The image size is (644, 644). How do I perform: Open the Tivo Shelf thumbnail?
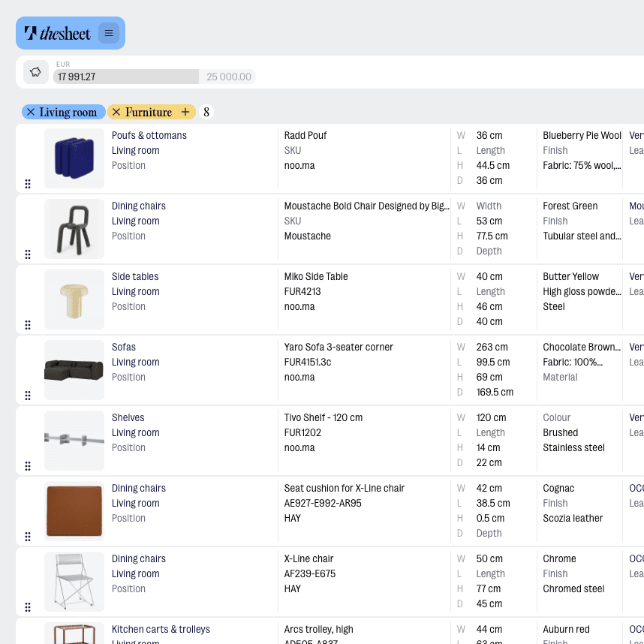[74, 441]
